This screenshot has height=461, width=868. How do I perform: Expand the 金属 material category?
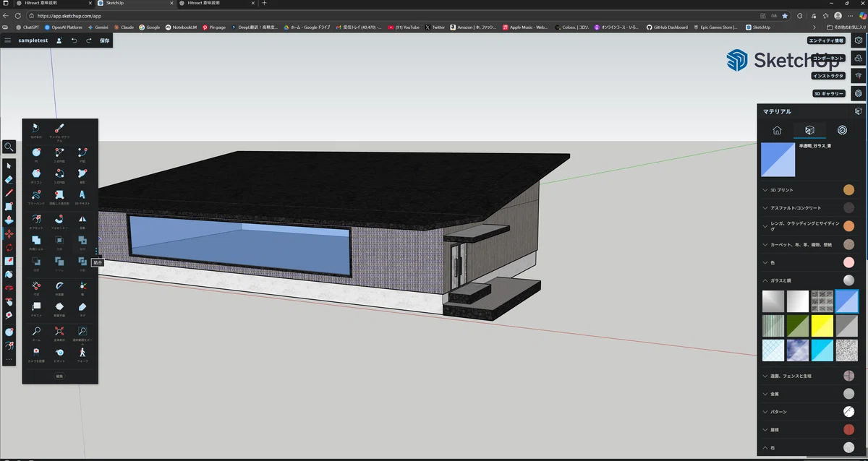809,394
